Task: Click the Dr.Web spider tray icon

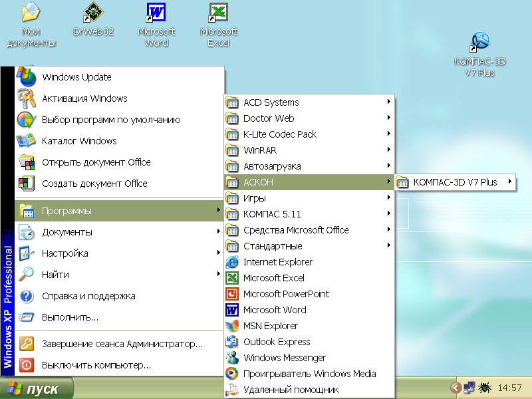Action: (x=485, y=388)
